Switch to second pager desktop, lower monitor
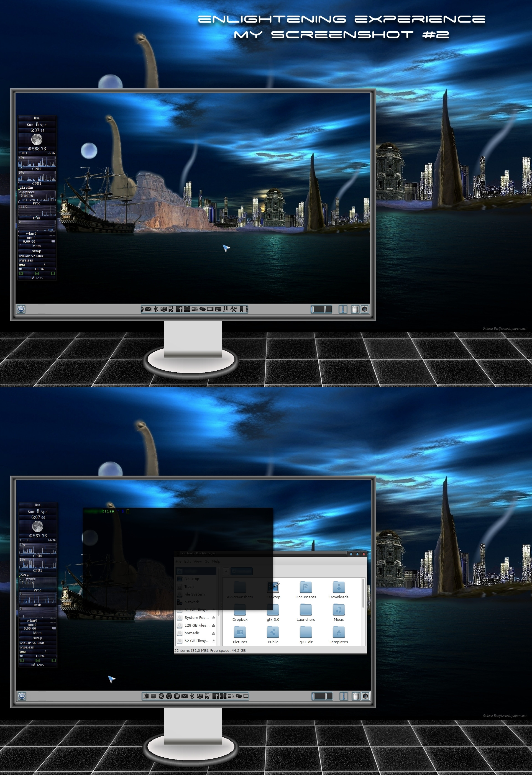 [x=330, y=696]
